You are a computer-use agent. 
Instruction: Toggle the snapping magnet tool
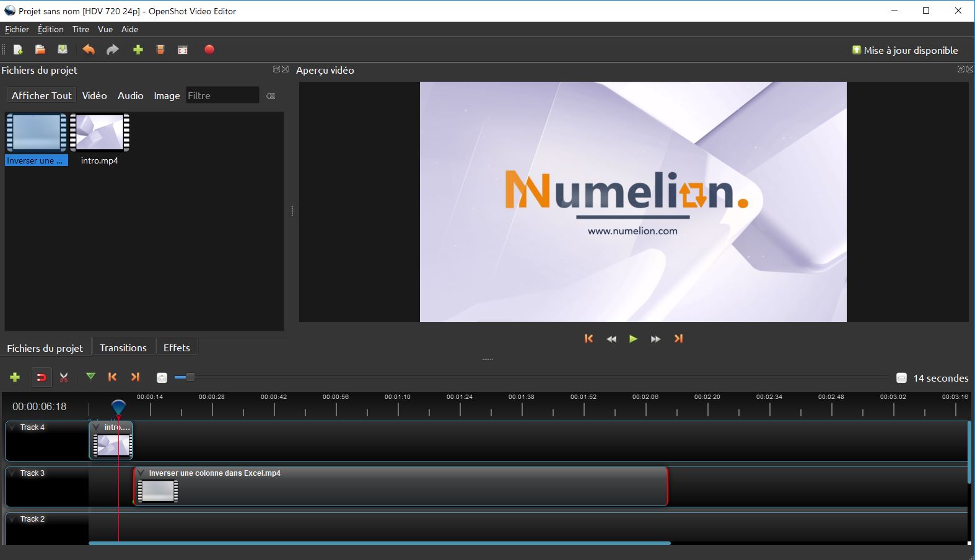click(42, 377)
